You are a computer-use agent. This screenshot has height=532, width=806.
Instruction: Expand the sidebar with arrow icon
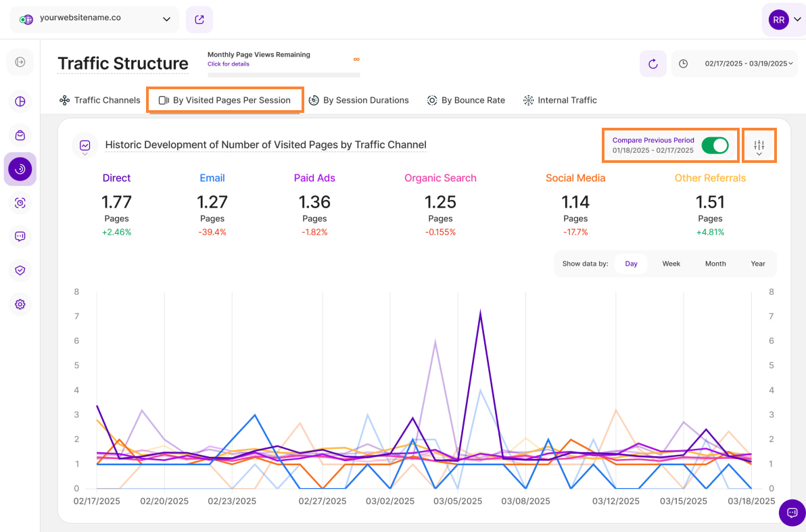click(20, 62)
